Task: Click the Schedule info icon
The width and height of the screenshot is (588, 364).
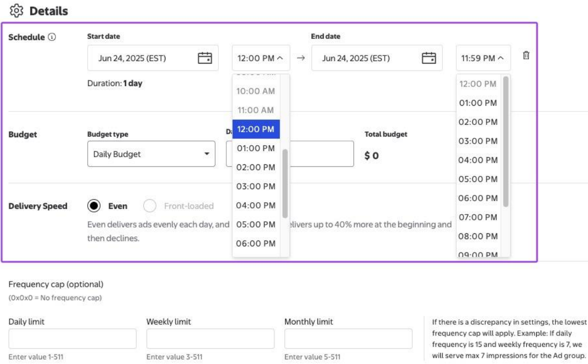Action: click(52, 37)
